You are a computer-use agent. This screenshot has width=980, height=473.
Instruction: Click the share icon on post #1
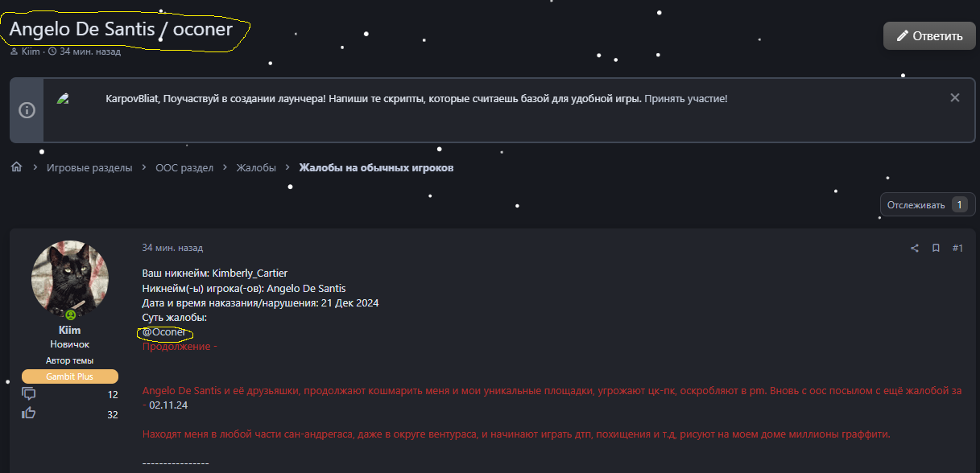pyautogui.click(x=915, y=249)
